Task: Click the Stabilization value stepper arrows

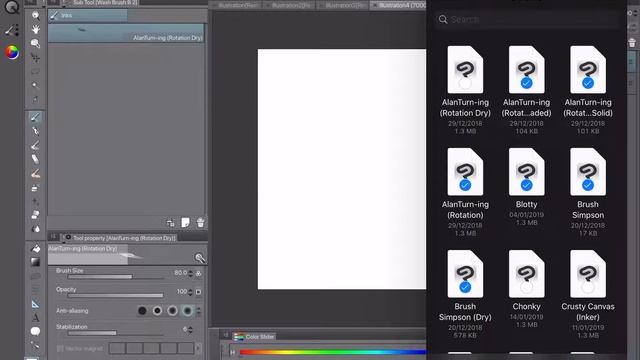Action: [191, 329]
